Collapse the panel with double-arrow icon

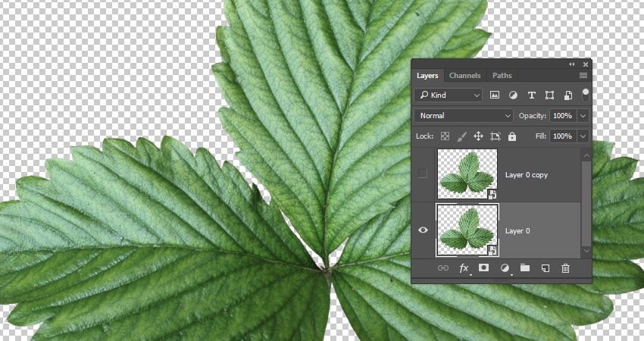(x=572, y=64)
